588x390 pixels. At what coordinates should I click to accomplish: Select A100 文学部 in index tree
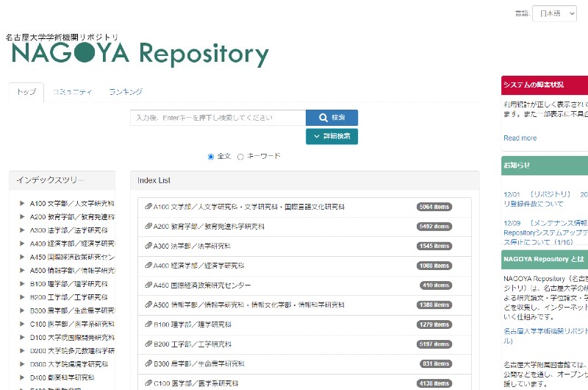tap(72, 203)
